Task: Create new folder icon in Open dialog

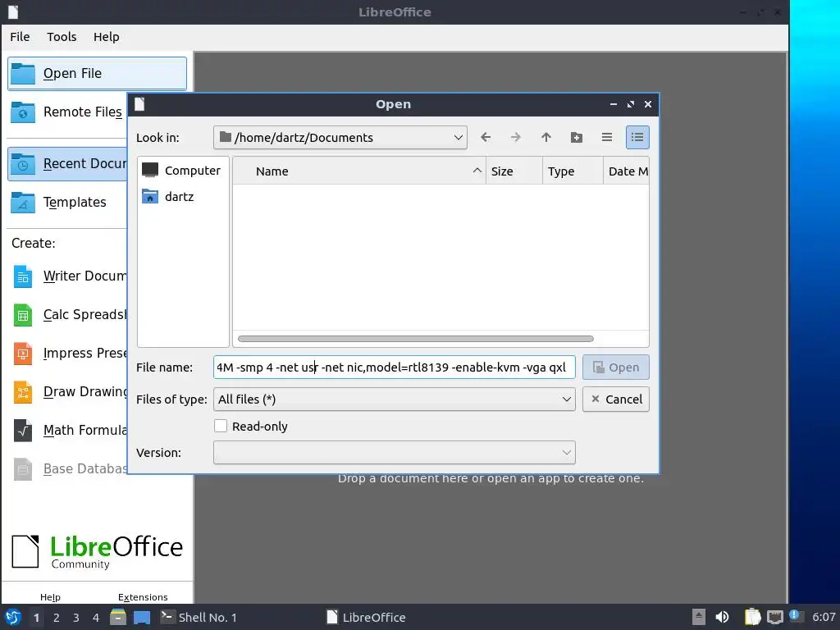Action: (x=577, y=138)
